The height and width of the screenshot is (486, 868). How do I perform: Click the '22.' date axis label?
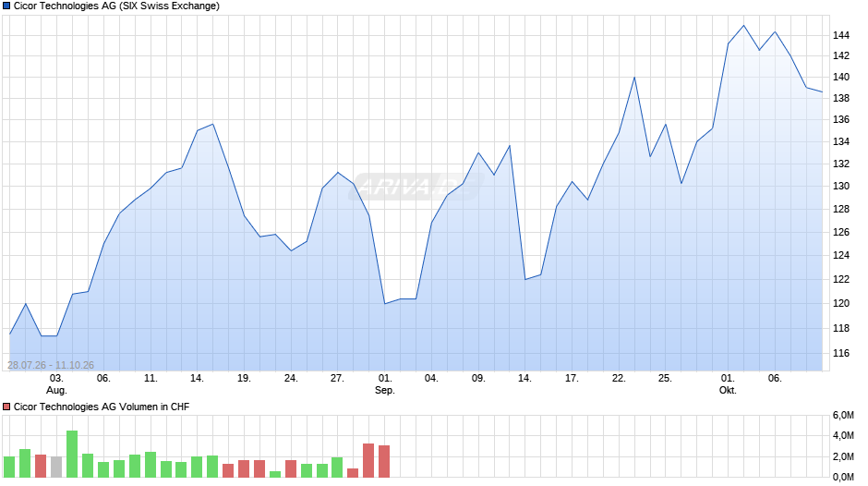point(619,379)
